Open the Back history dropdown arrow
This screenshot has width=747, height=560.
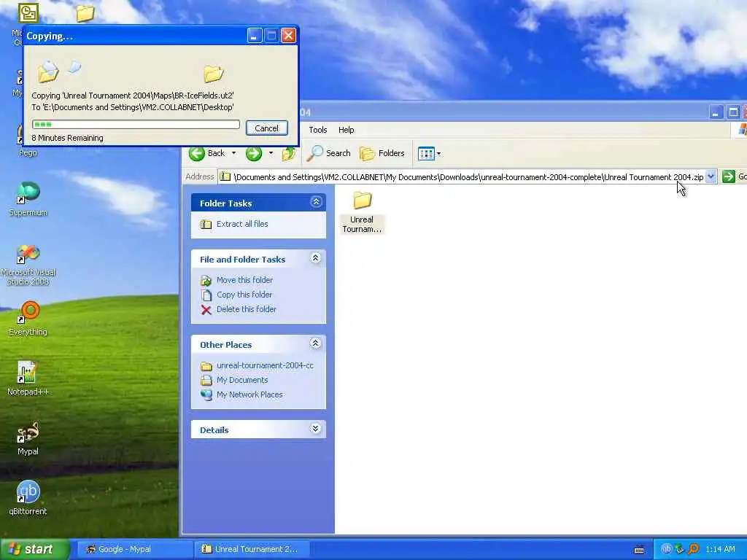click(233, 153)
